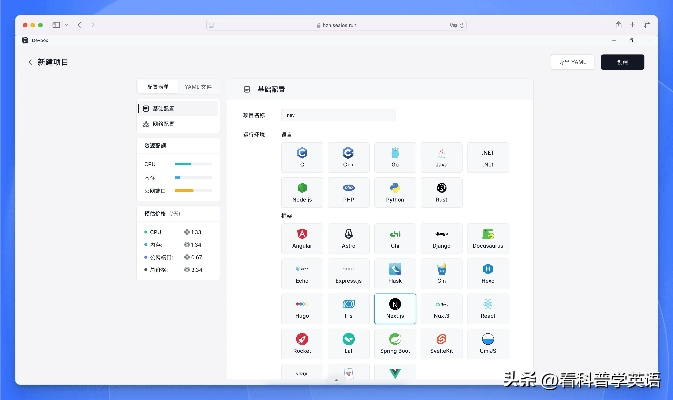This screenshot has height=400, width=673.
Task: Select the Spring Boot tile
Action: click(x=394, y=343)
